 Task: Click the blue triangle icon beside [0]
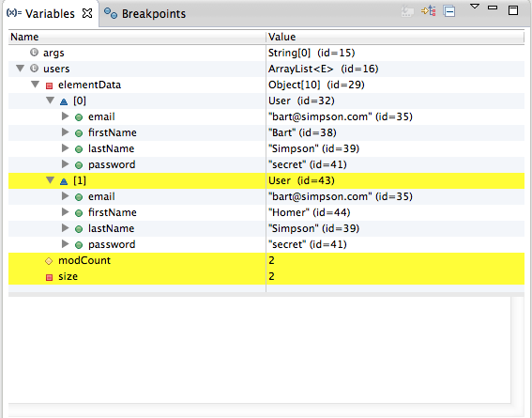point(64,101)
